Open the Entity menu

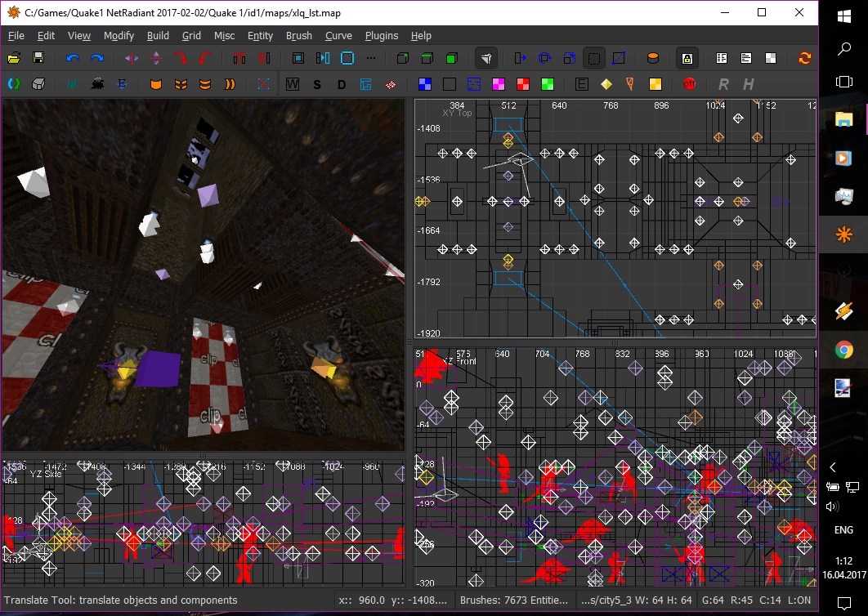point(260,35)
